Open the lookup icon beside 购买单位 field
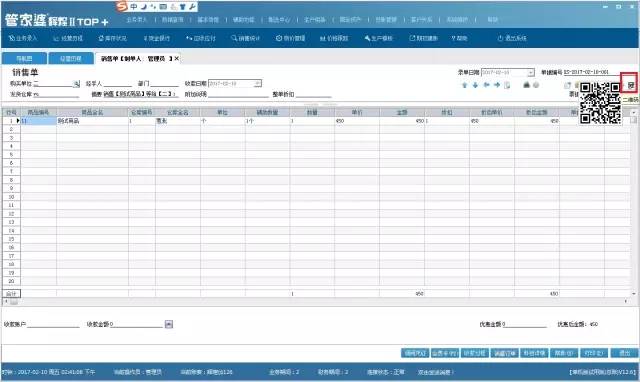 coord(76,84)
